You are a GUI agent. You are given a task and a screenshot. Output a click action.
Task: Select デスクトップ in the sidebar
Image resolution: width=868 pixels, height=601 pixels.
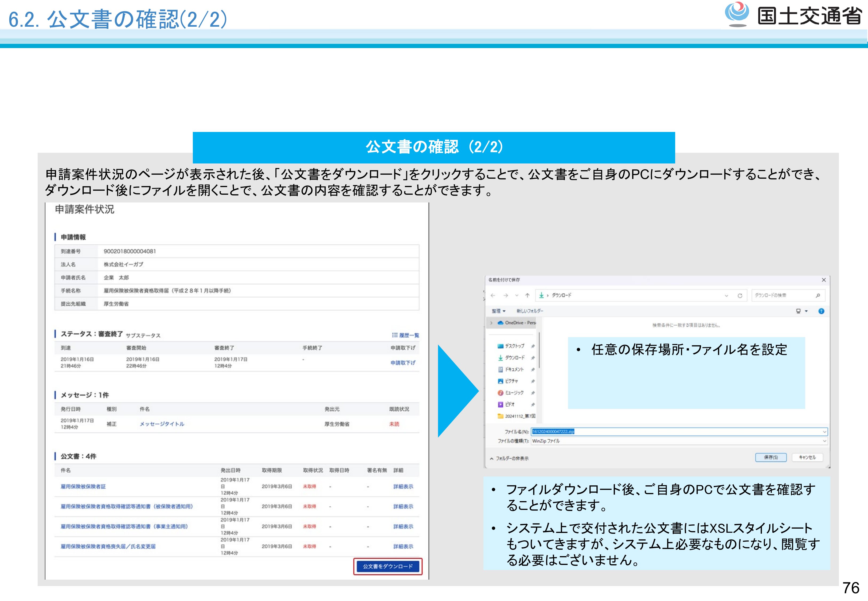514,346
